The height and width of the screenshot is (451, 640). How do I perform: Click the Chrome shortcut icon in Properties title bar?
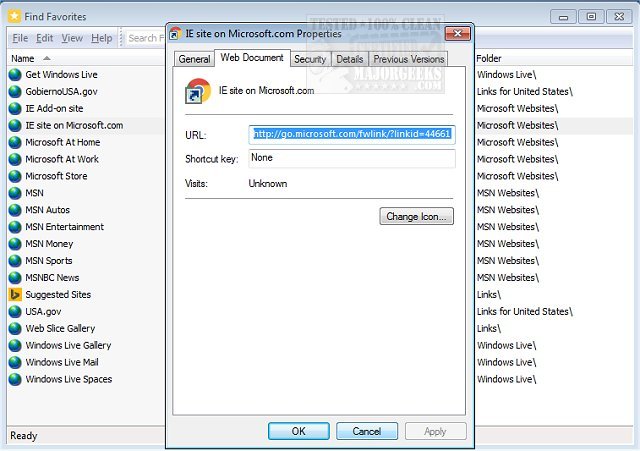[x=176, y=33]
